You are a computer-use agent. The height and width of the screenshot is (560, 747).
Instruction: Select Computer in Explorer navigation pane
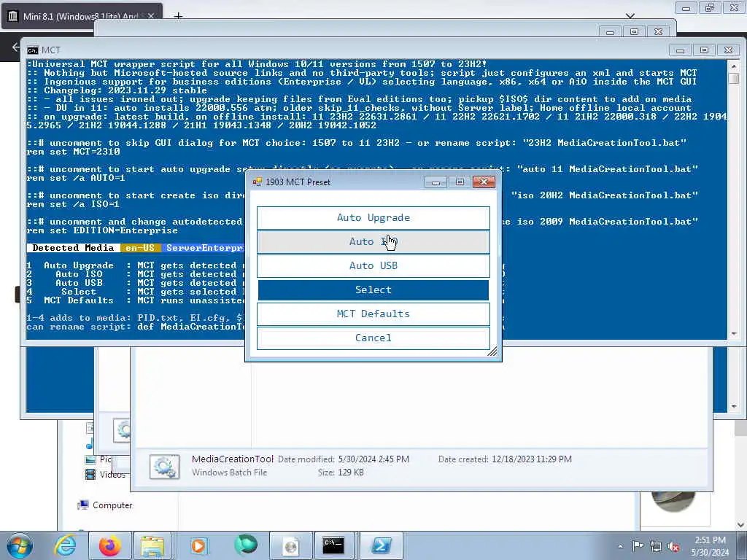112,505
